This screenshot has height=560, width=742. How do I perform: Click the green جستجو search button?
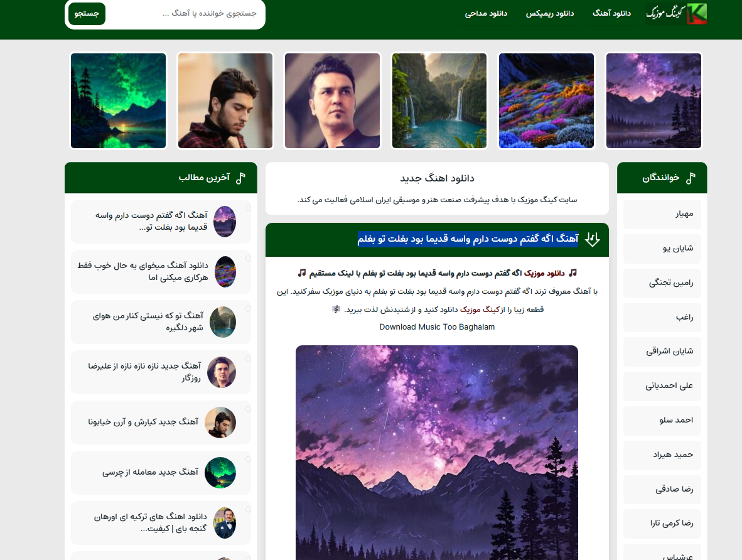point(87,13)
